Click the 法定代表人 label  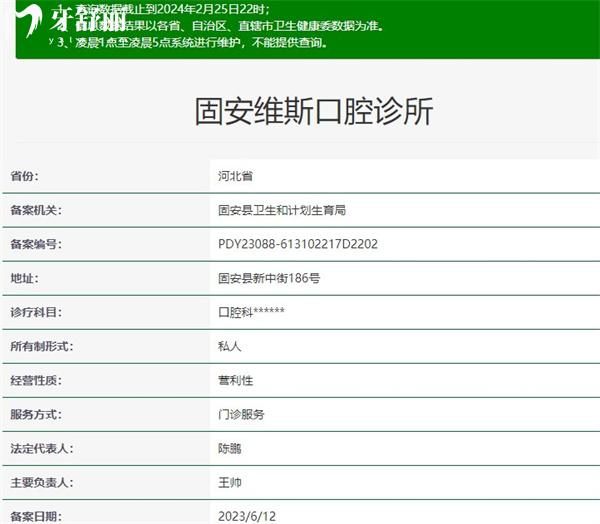(x=42, y=449)
